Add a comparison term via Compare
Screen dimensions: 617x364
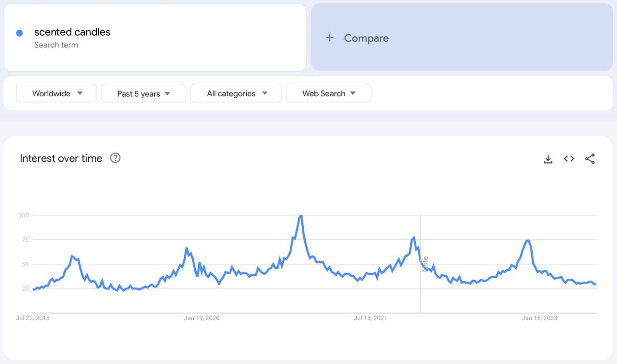coord(366,38)
